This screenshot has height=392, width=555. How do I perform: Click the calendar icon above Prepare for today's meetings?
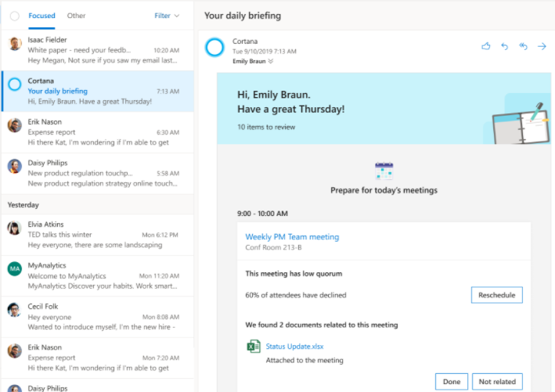coord(384,171)
